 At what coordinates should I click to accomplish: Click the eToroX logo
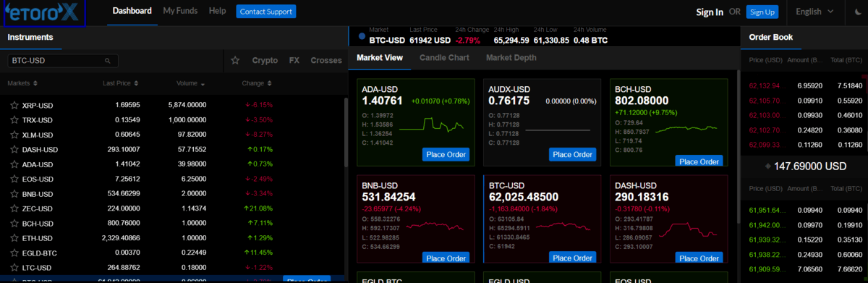pyautogui.click(x=44, y=13)
